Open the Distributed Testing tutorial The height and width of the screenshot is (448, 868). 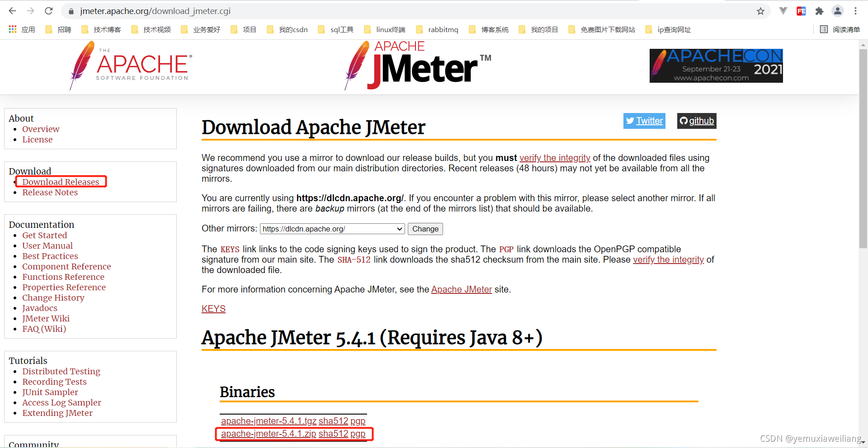click(61, 371)
